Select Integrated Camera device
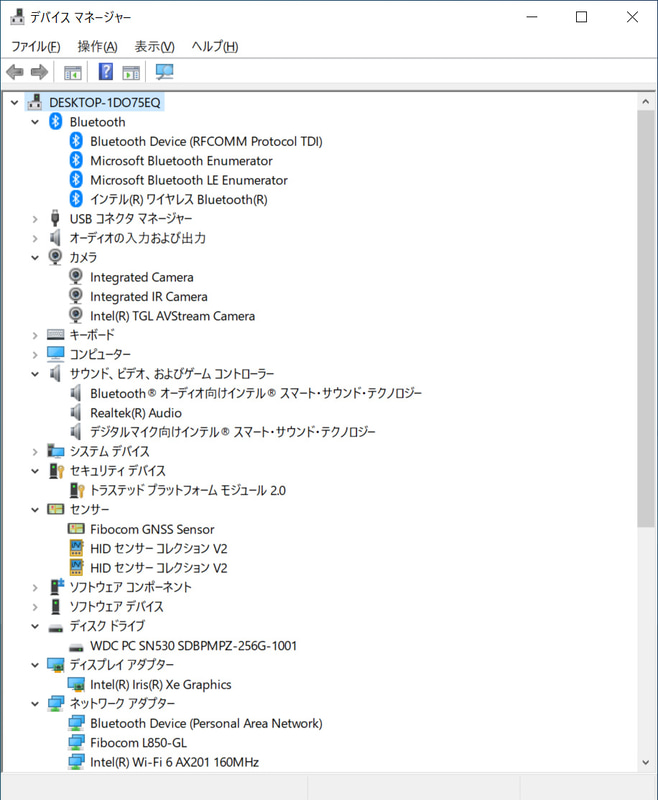This screenshot has height=800, width=658. coord(142,277)
